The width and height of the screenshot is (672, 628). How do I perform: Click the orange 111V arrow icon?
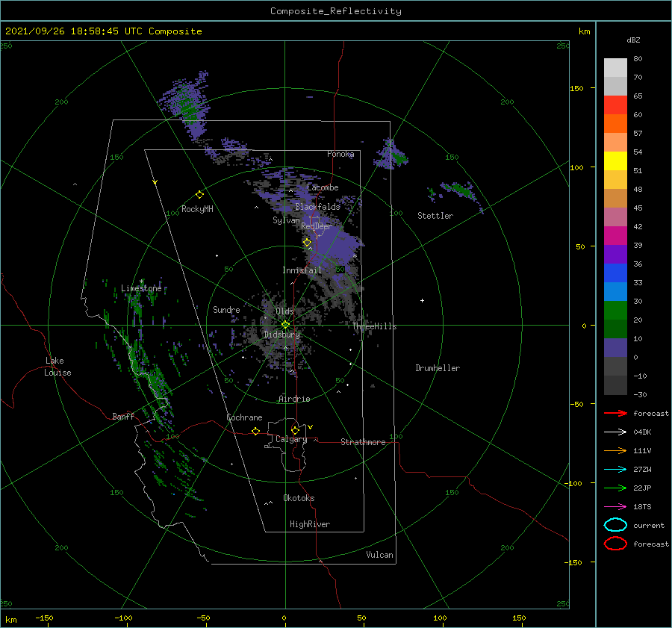pyautogui.click(x=615, y=450)
